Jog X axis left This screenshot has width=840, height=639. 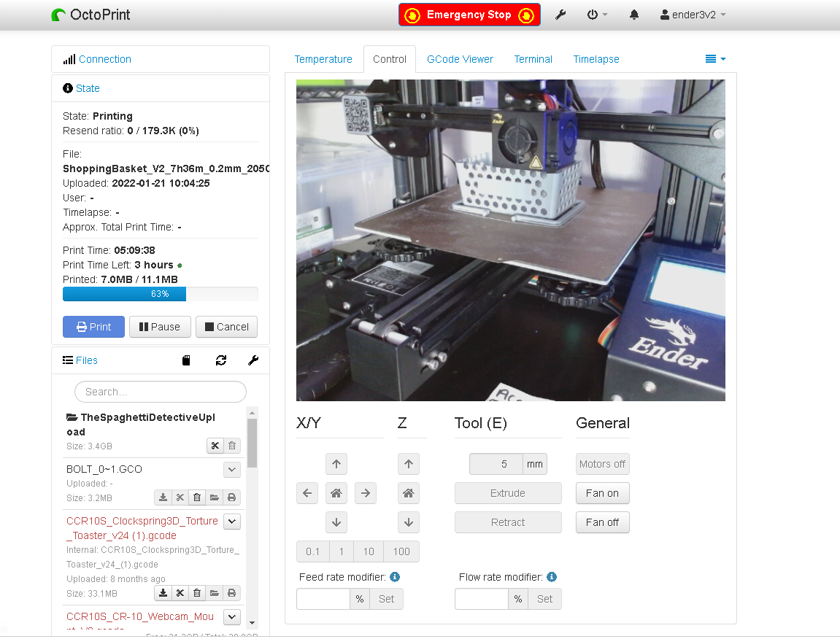coord(307,493)
